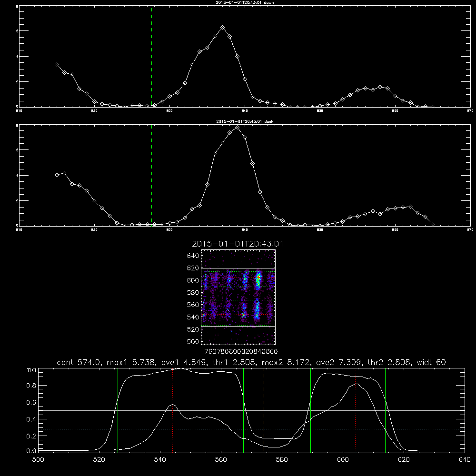The width and height of the screenshot is (476, 476).
Task: Click the '2015-01-01T20:43:01 dusk' plot title
Action: (x=245, y=121)
